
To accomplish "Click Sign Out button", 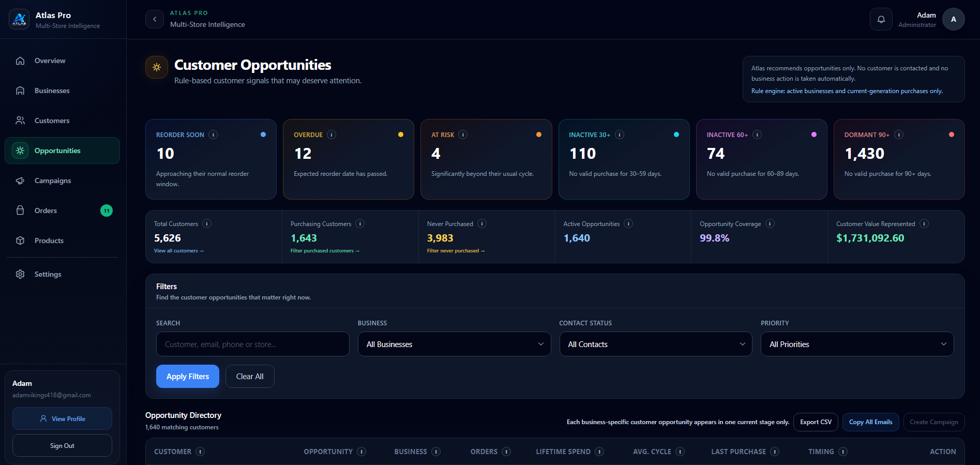I will (62, 445).
